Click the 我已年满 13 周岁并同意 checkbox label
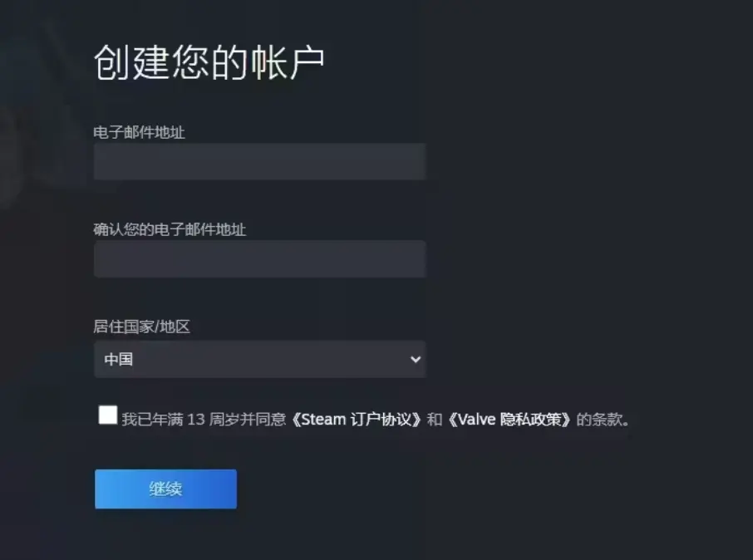Screen dimensions: 753x560 (204, 420)
